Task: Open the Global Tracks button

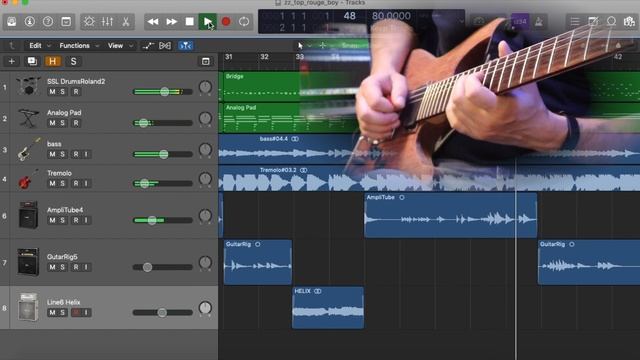Action: 205,61
